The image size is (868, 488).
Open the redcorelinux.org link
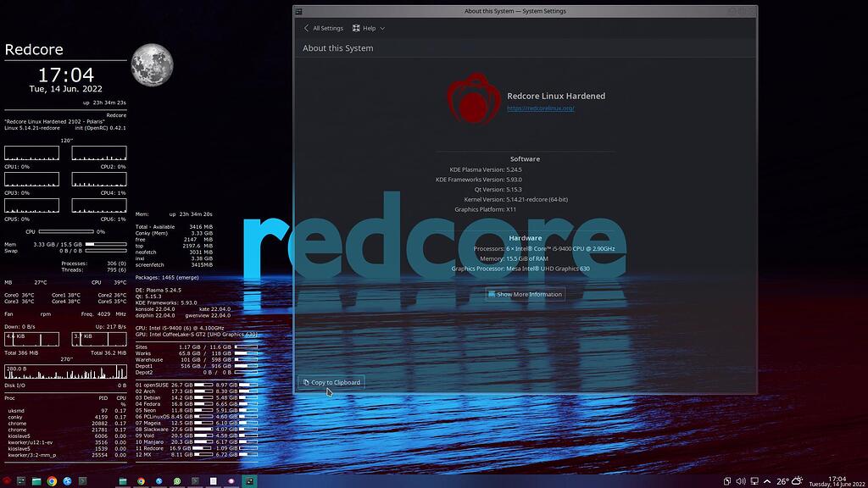click(540, 108)
